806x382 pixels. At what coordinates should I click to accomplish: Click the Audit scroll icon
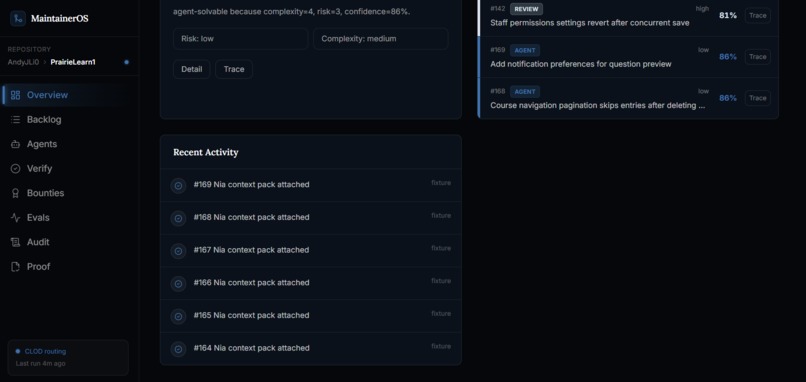15,242
